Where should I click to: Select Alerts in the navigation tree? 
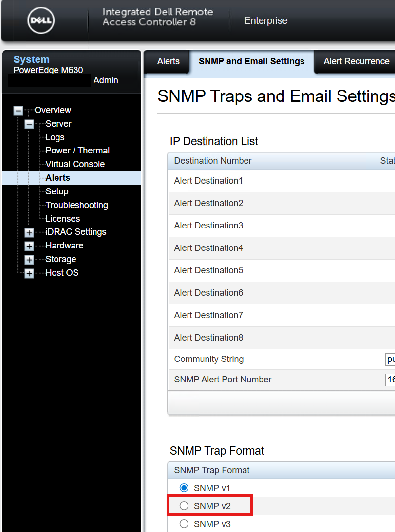tap(58, 178)
